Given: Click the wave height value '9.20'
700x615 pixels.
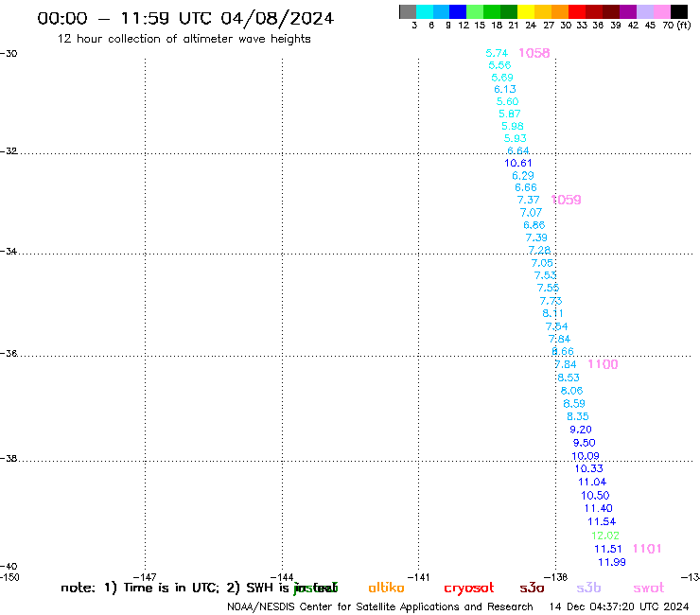Looking at the screenshot, I should [581, 430].
